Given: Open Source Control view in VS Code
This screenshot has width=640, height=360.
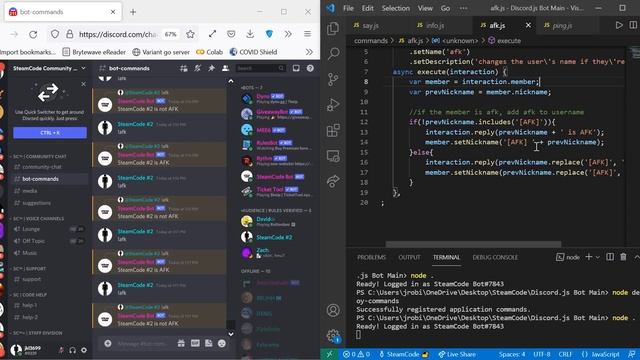Looking at the screenshot, I should click(x=333, y=79).
